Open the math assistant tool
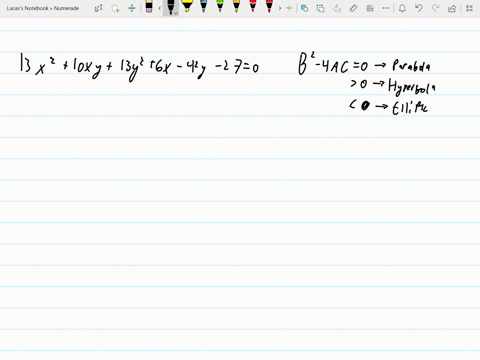The width and height of the screenshot is (480, 360). (370, 8)
